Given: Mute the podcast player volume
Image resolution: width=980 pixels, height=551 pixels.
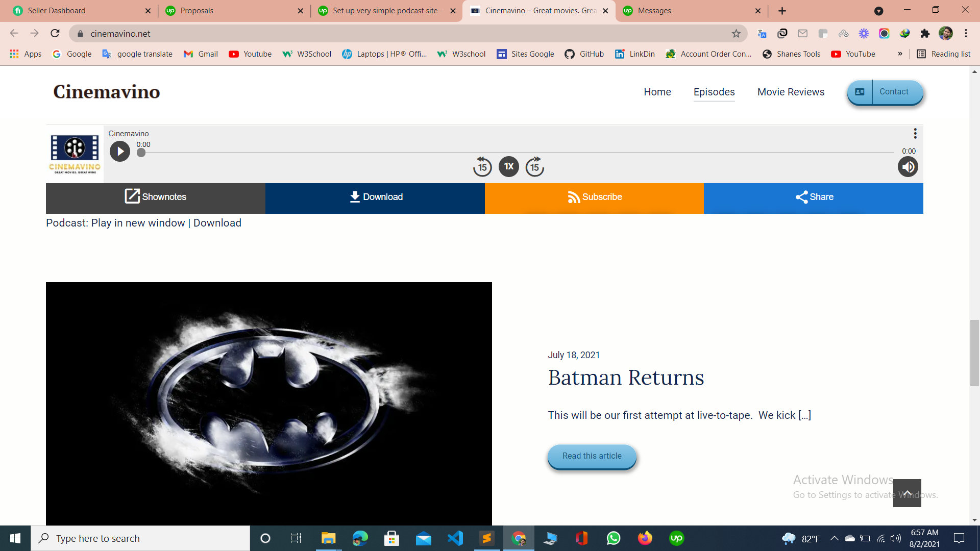Looking at the screenshot, I should 908,167.
